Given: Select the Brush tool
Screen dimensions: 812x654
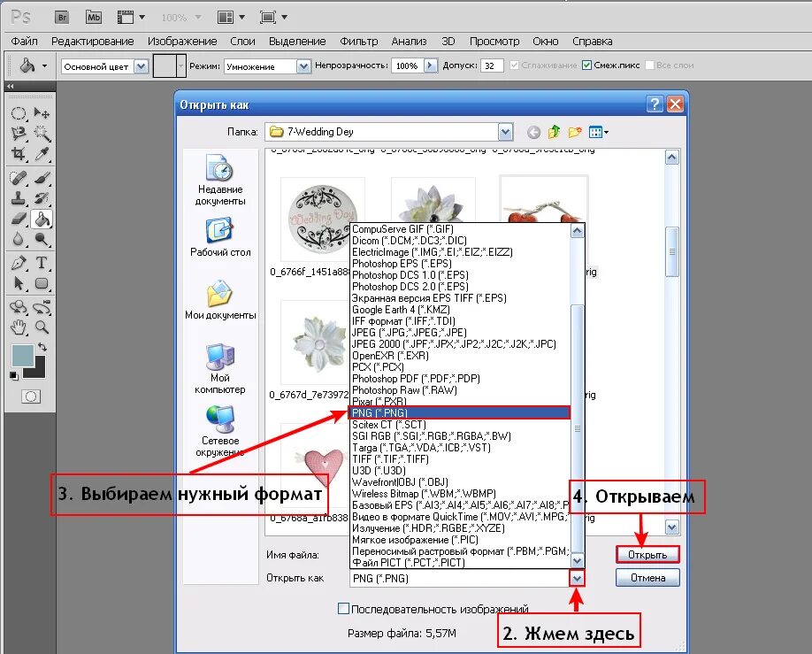Looking at the screenshot, I should point(42,178).
